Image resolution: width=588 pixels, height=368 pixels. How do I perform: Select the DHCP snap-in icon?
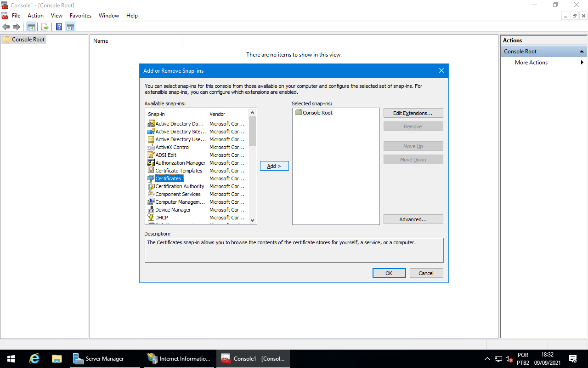151,218
